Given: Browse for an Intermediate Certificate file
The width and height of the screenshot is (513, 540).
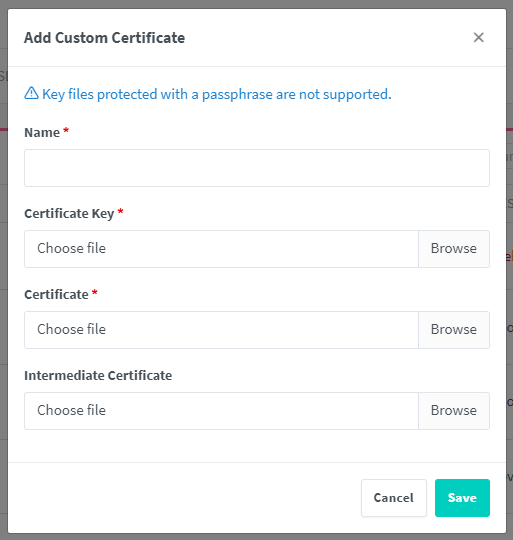Looking at the screenshot, I should [x=454, y=411].
